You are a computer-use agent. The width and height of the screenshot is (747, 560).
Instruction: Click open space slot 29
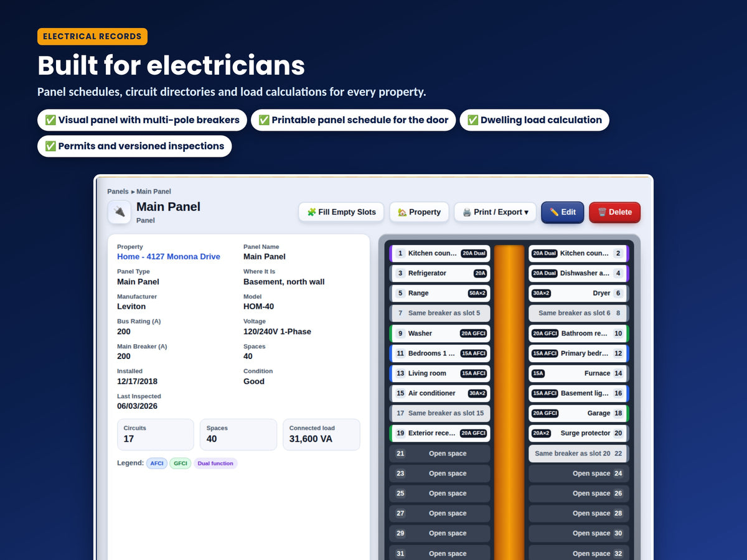pyautogui.click(x=440, y=533)
